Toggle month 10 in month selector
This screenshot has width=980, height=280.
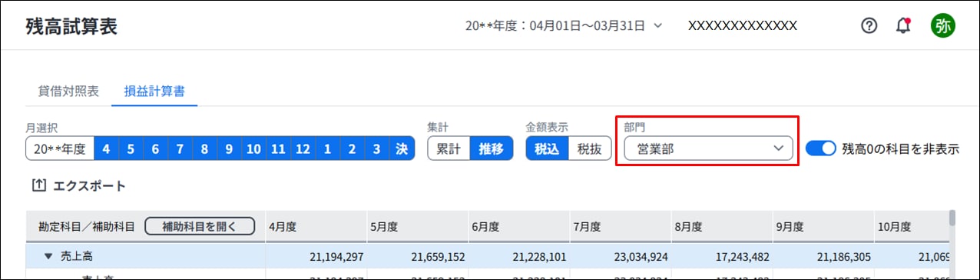pyautogui.click(x=253, y=148)
